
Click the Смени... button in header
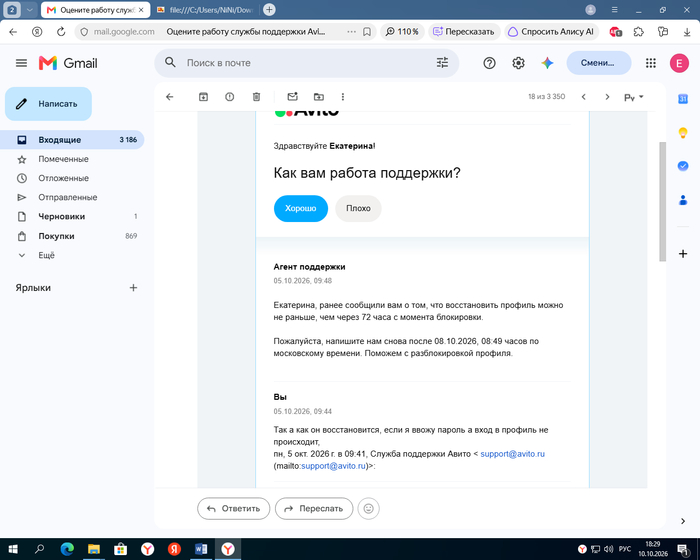599,63
